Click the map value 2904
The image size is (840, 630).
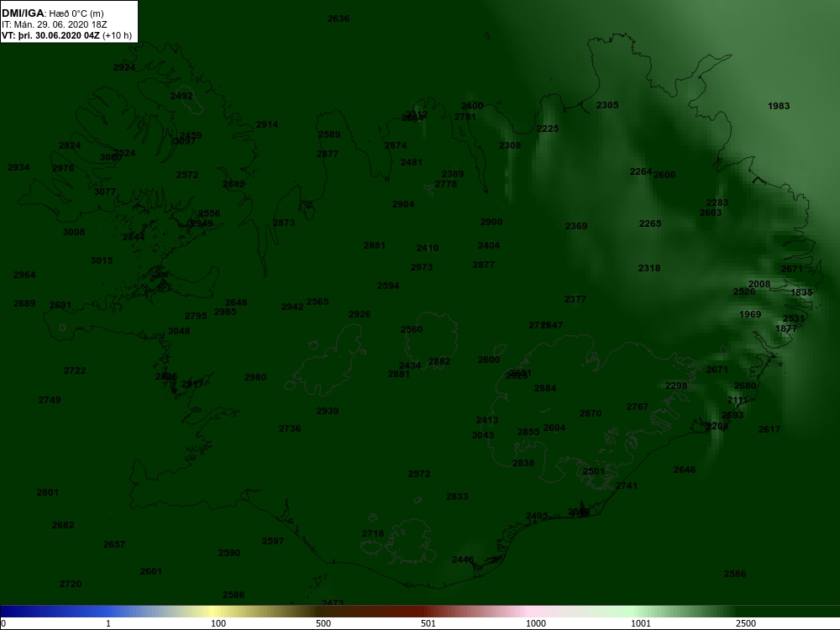403,204
